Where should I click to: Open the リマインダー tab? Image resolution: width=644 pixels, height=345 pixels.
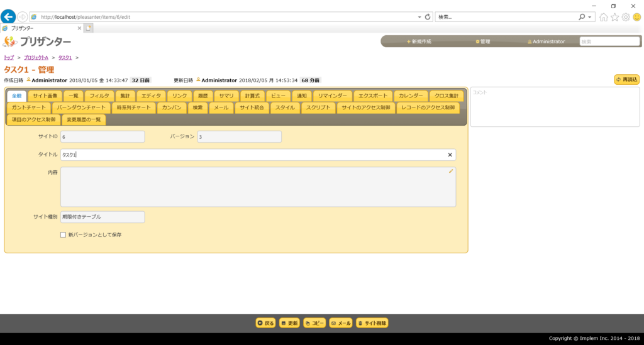coord(333,96)
